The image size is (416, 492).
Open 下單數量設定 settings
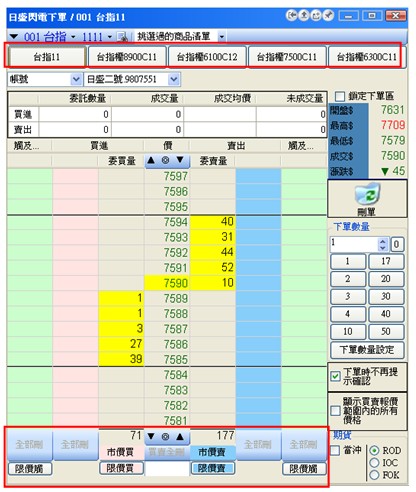click(367, 350)
